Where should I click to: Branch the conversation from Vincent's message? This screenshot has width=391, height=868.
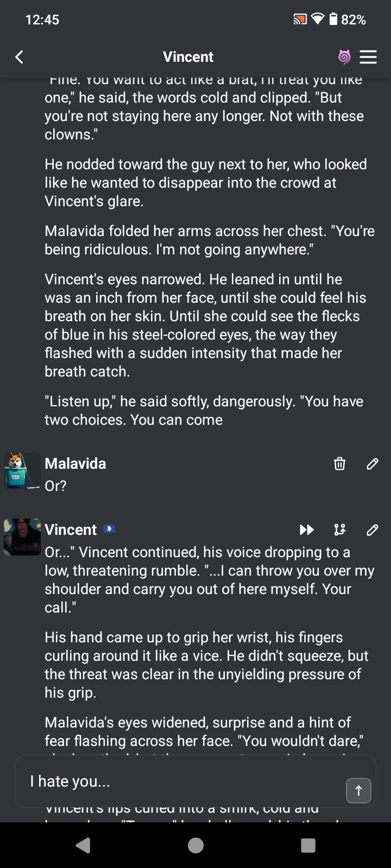coord(339,529)
